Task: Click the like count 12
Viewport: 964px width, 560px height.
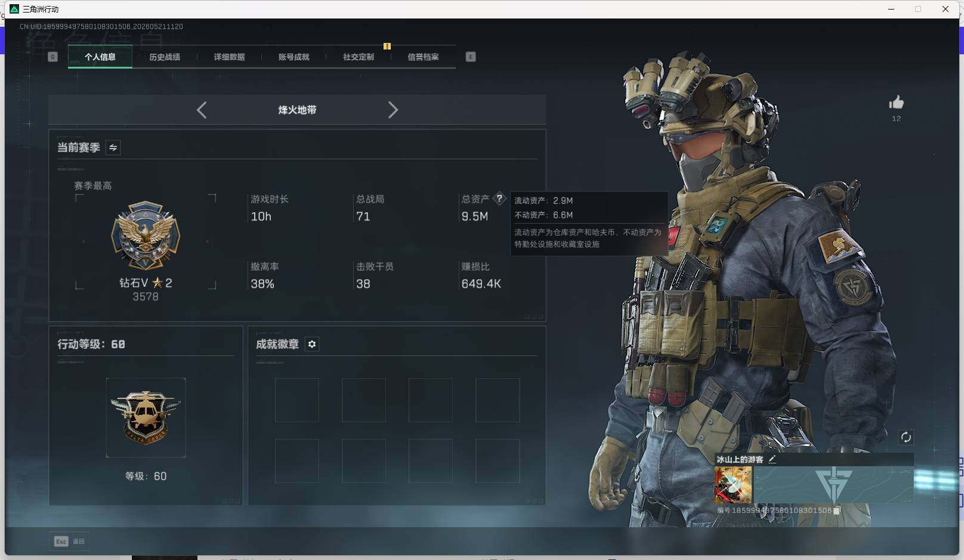Action: (x=896, y=119)
